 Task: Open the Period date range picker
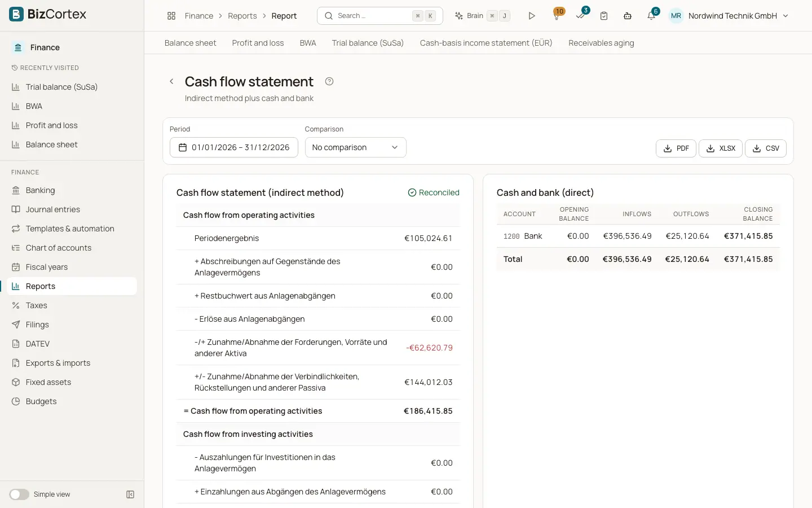click(233, 147)
